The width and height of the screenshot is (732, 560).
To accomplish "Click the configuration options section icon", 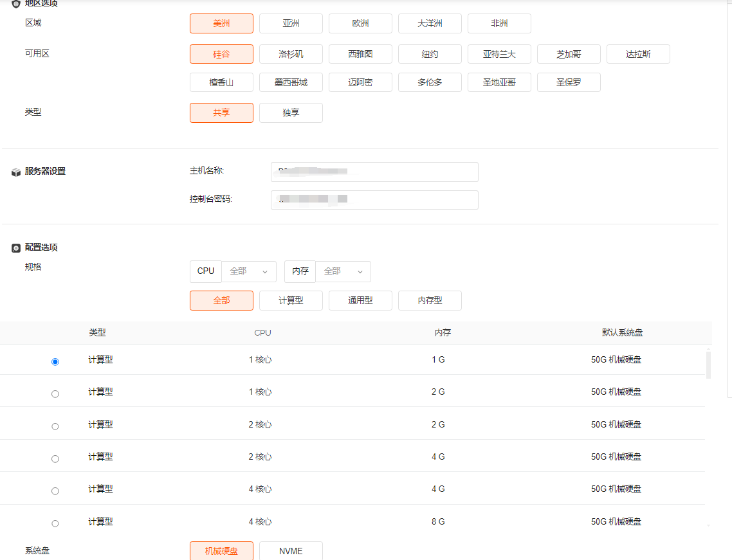I will coord(16,248).
